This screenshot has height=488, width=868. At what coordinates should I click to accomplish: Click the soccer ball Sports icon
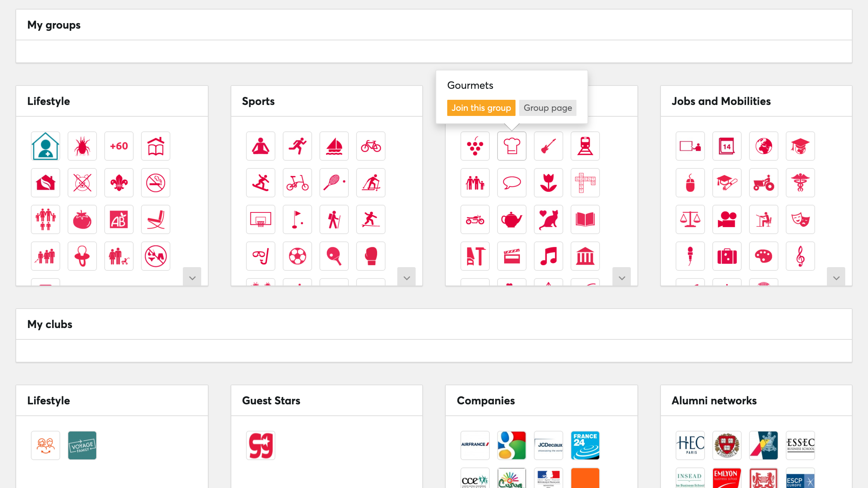[x=297, y=256]
